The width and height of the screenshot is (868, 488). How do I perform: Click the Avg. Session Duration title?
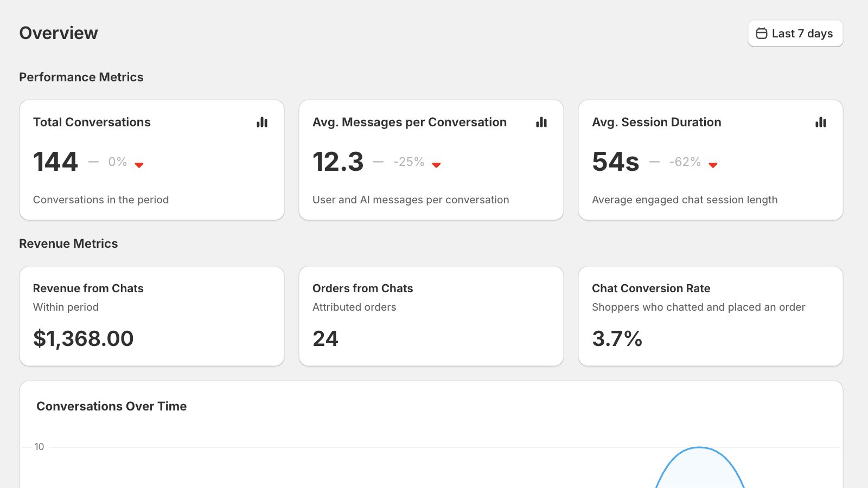coord(656,122)
